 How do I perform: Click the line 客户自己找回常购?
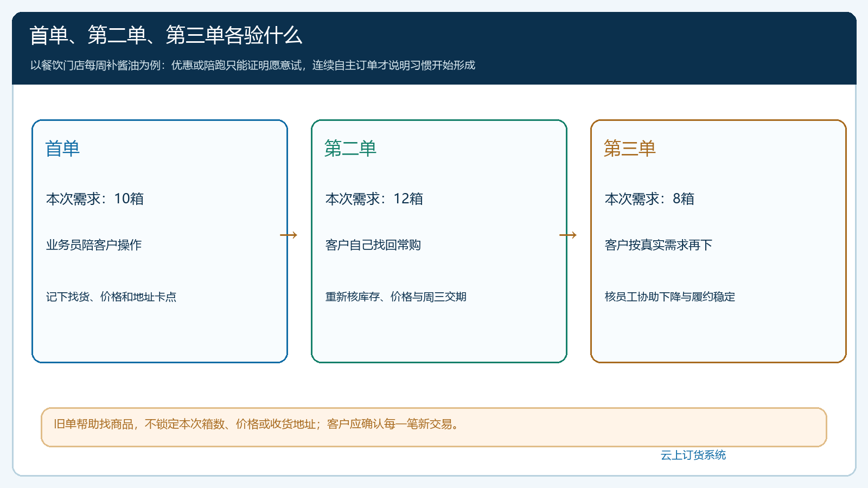point(373,245)
